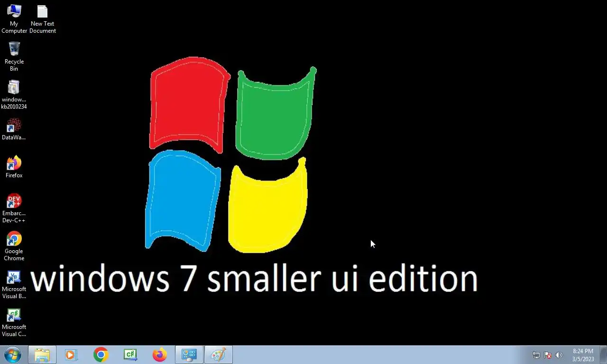Switch to the control panel taskbar window

pyautogui.click(x=189, y=355)
